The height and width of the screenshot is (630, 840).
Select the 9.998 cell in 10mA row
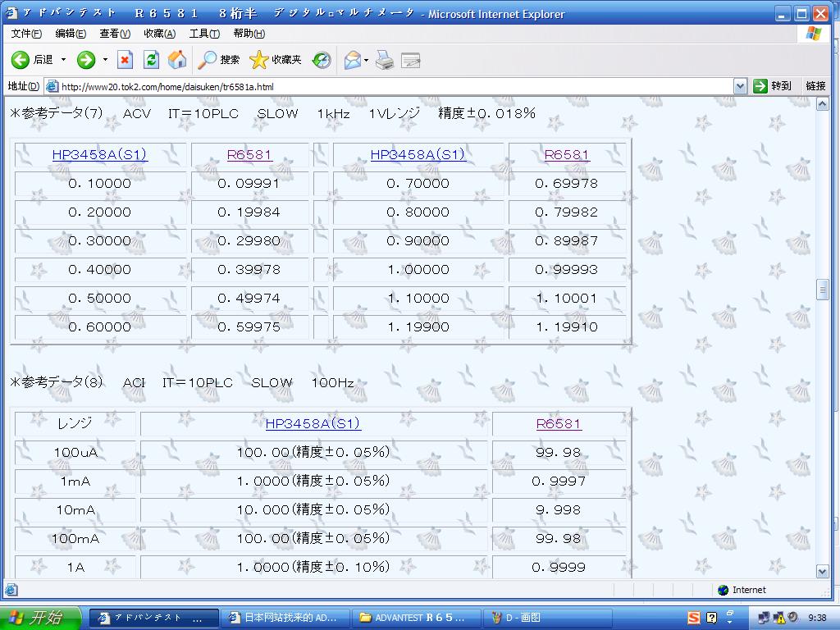(559, 510)
